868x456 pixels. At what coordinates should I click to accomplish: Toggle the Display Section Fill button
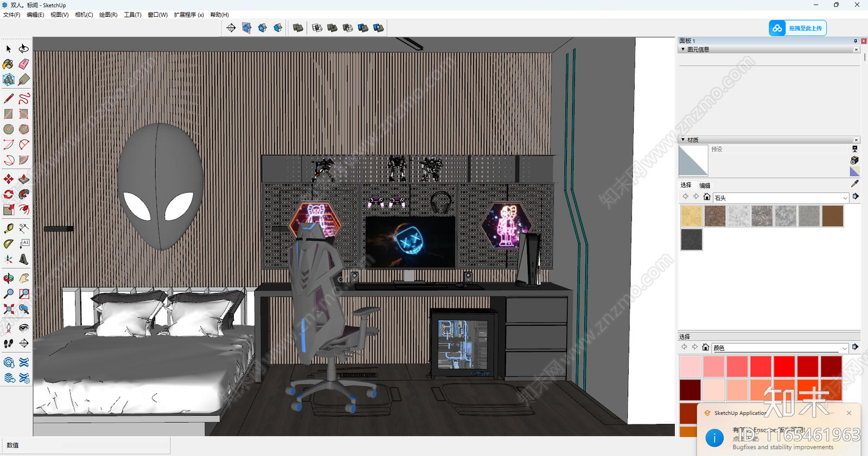tap(278, 28)
